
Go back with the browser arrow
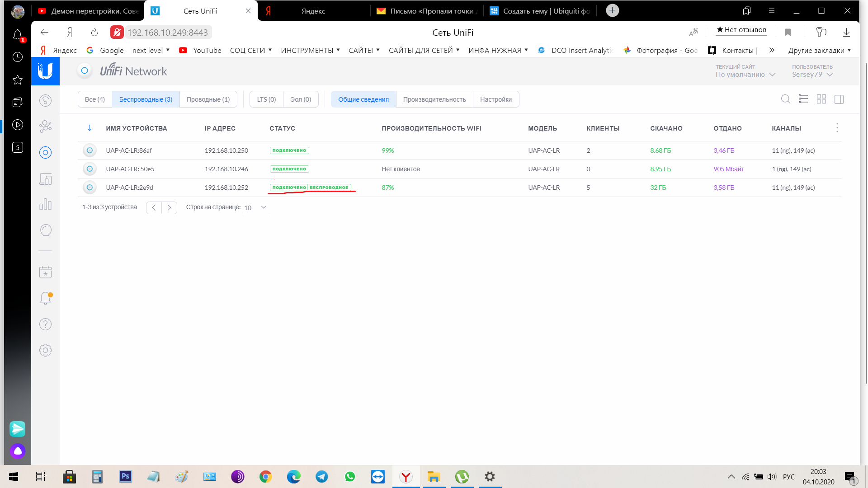point(44,32)
